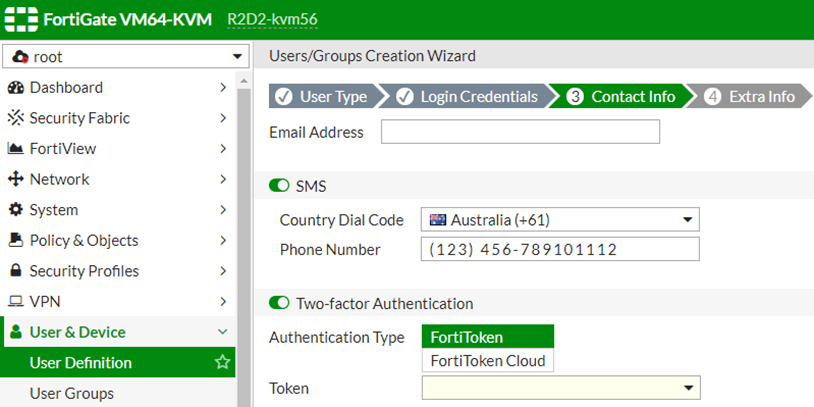Click the Security Profiles padlock icon
The width and height of the screenshot is (814, 407).
point(16,272)
